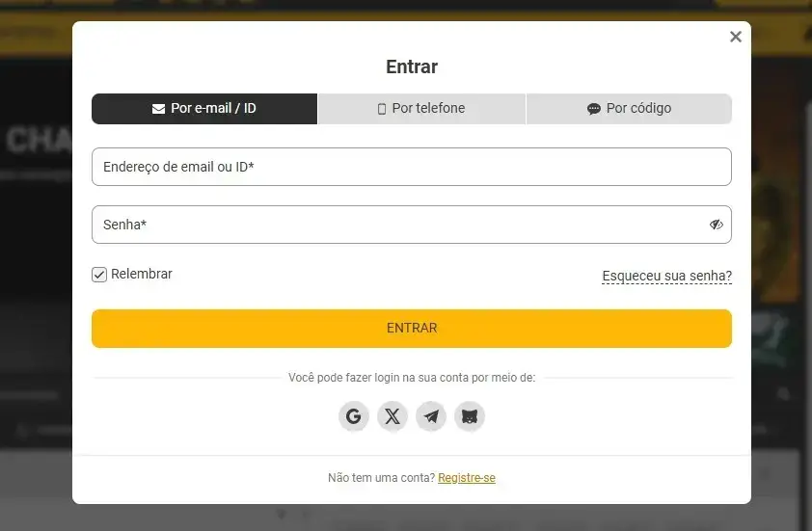Open the Esqueceu sua senha? link
The width and height of the screenshot is (812, 531).
tap(666, 276)
